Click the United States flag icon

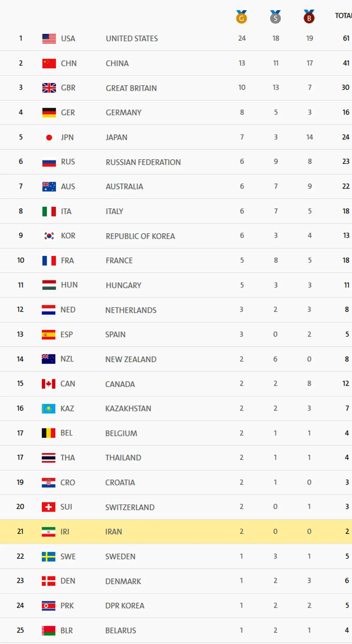pyautogui.click(x=49, y=38)
